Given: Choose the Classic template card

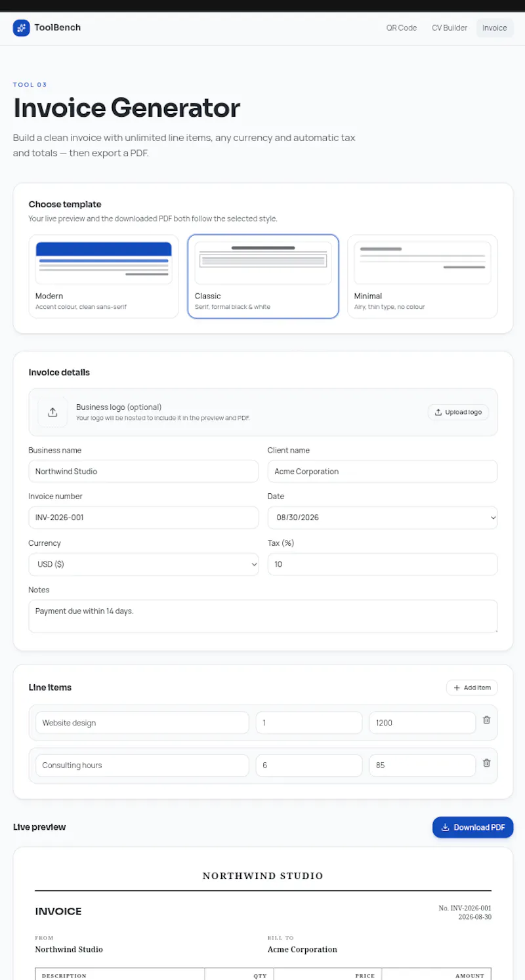Looking at the screenshot, I should point(263,276).
